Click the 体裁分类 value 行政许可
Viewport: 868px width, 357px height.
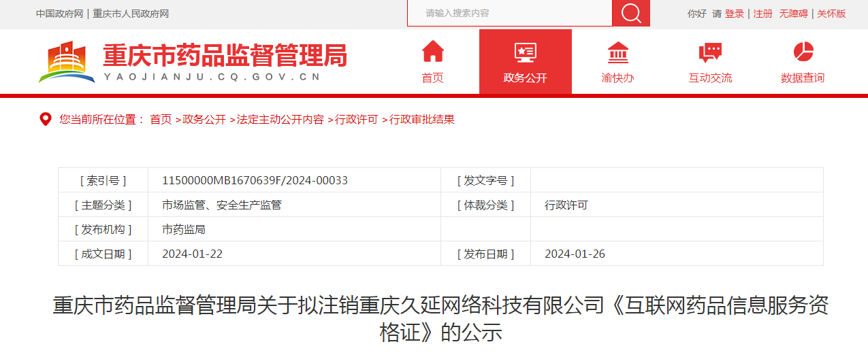pos(566,205)
